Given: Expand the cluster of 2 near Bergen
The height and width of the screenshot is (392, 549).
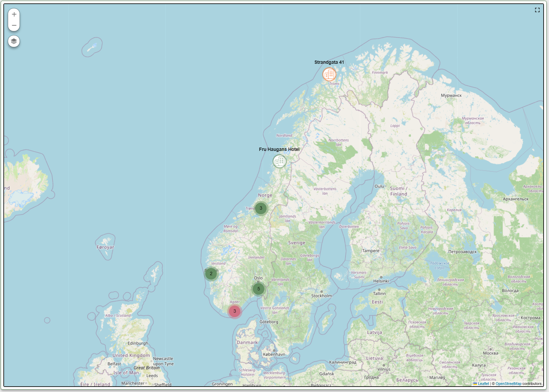Looking at the screenshot, I should (x=211, y=274).
